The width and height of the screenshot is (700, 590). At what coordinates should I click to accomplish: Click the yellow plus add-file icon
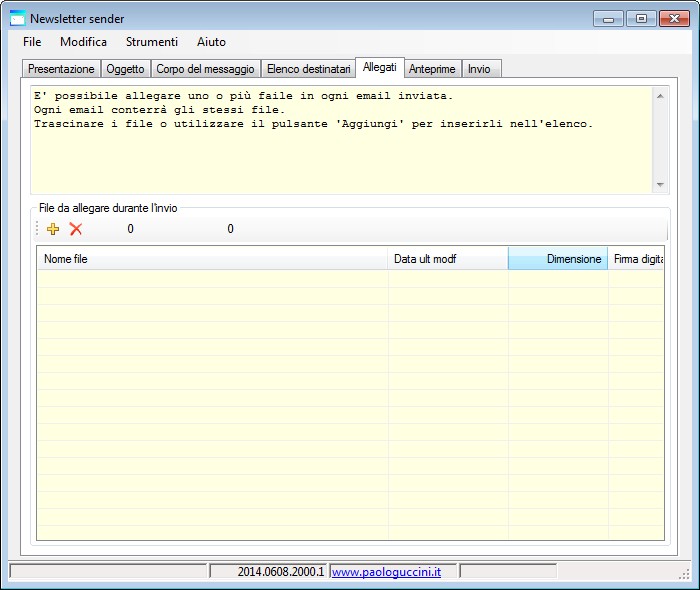point(53,229)
